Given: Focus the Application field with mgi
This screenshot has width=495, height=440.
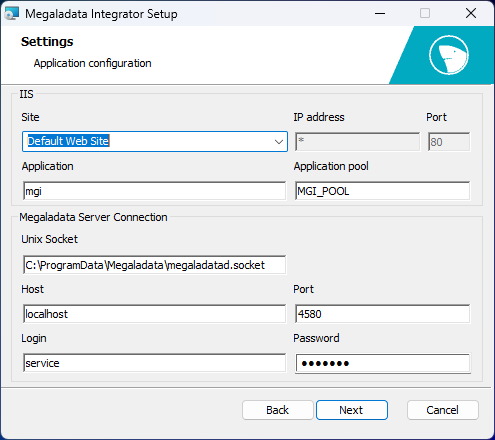Looking at the screenshot, I should pos(154,191).
